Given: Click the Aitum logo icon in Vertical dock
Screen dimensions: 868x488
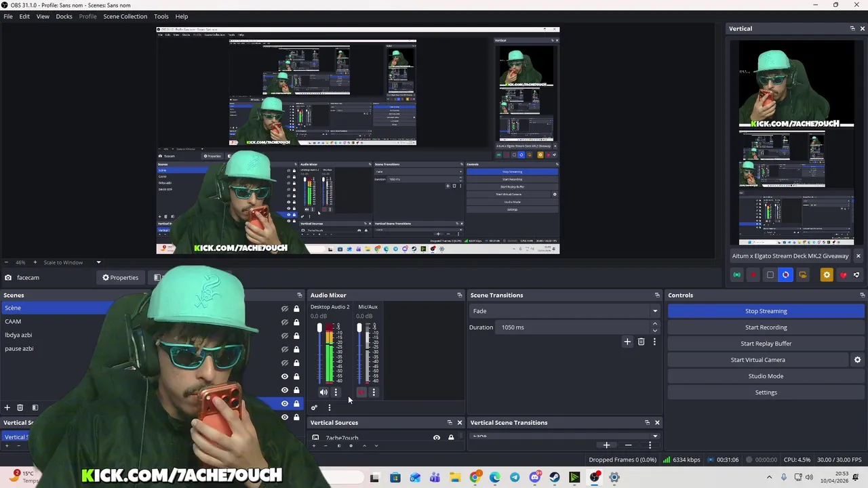Looking at the screenshot, I should 856,274.
